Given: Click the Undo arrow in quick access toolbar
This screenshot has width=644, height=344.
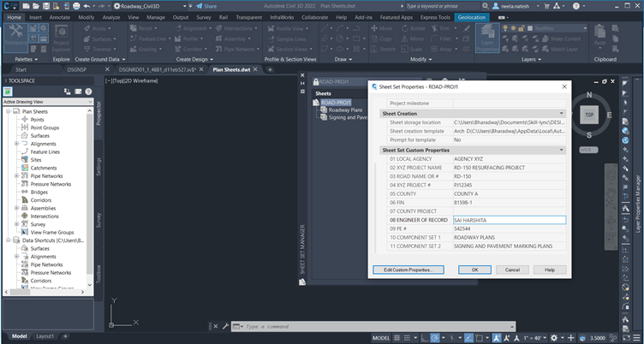Looking at the screenshot, I should click(x=86, y=6).
